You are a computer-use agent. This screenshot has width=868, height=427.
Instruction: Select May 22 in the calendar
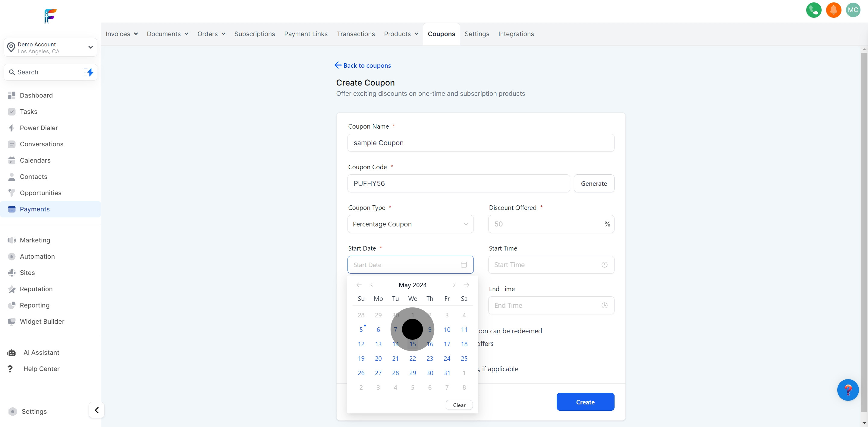click(x=412, y=358)
